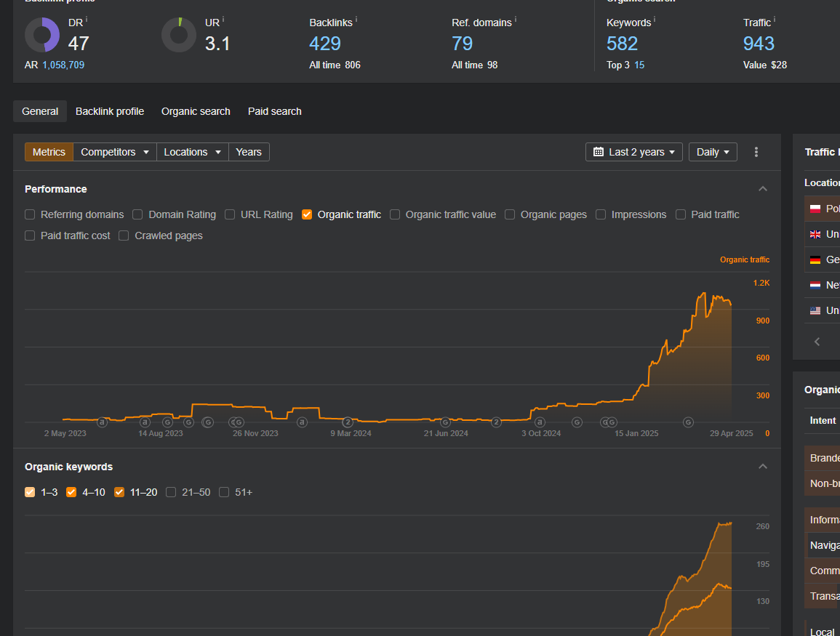The width and height of the screenshot is (840, 636).
Task: Click the info icon next to DR
Action: [x=87, y=18]
